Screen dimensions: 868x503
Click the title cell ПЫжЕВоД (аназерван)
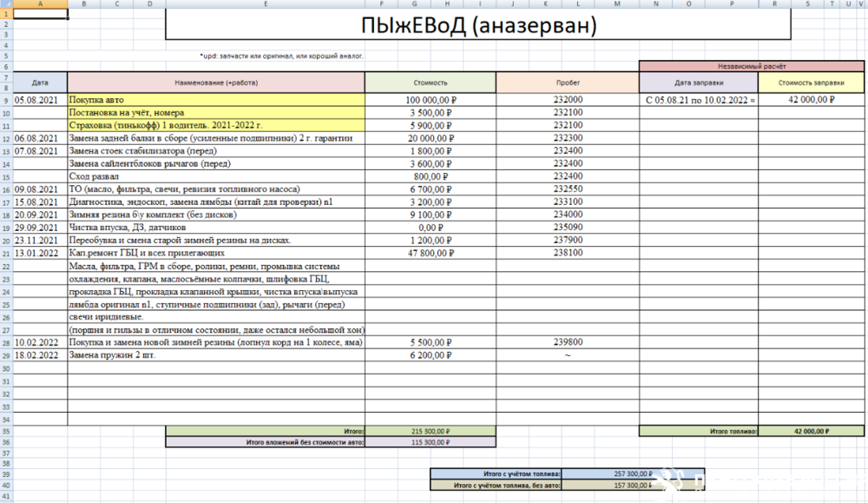pyautogui.click(x=478, y=25)
